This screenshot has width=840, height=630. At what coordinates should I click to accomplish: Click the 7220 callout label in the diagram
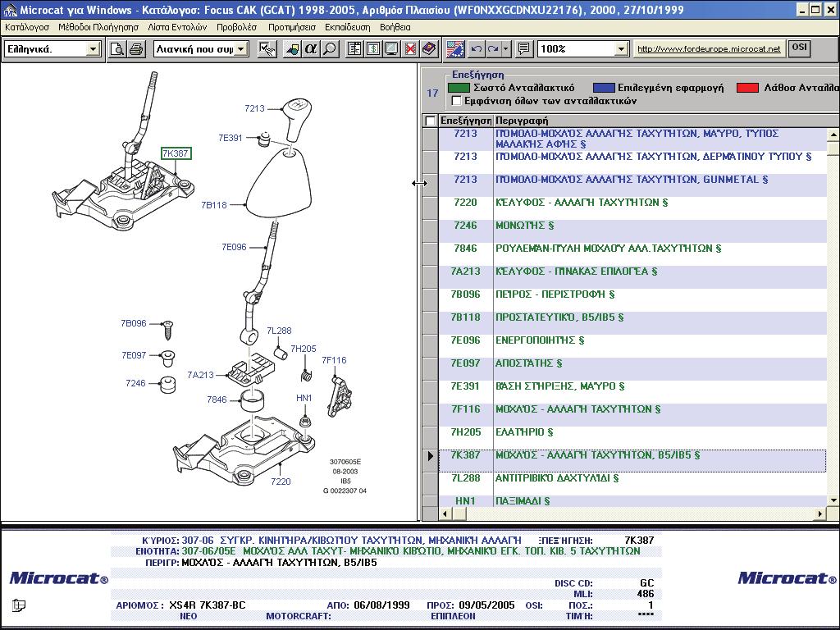pos(281,482)
